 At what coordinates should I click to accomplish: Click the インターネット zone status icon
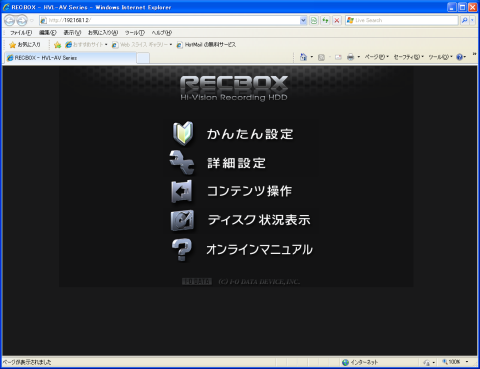345,362
